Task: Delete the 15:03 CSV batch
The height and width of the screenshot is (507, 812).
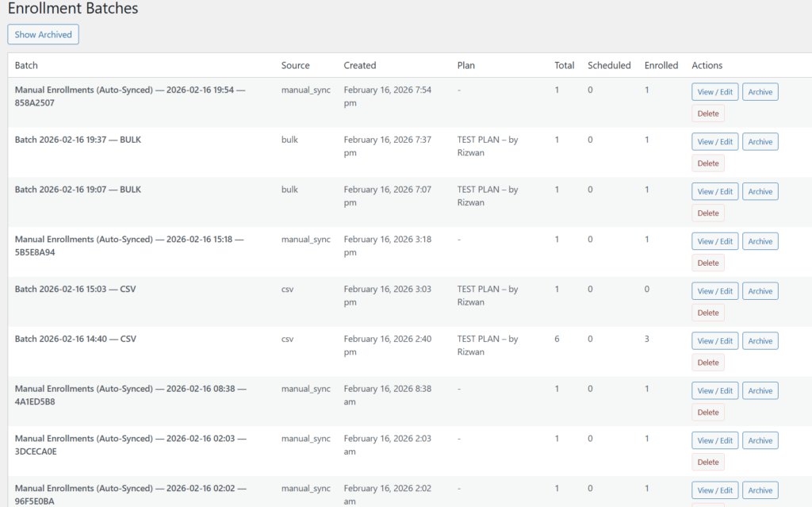Action: (707, 313)
